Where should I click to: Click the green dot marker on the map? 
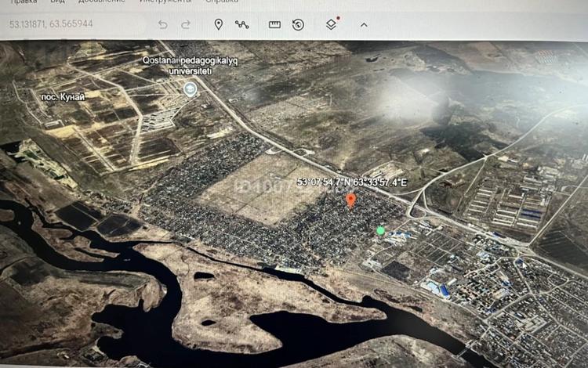[380, 231]
